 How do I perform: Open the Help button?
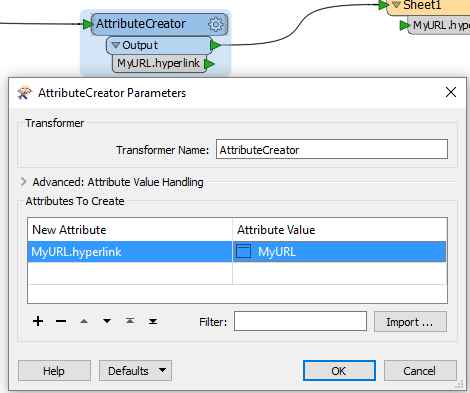pos(54,370)
